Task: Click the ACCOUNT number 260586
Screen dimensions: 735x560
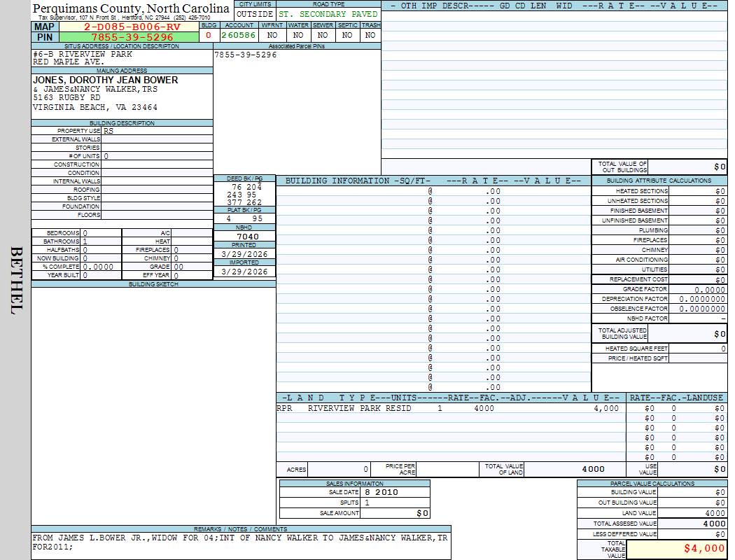Action: pos(239,35)
